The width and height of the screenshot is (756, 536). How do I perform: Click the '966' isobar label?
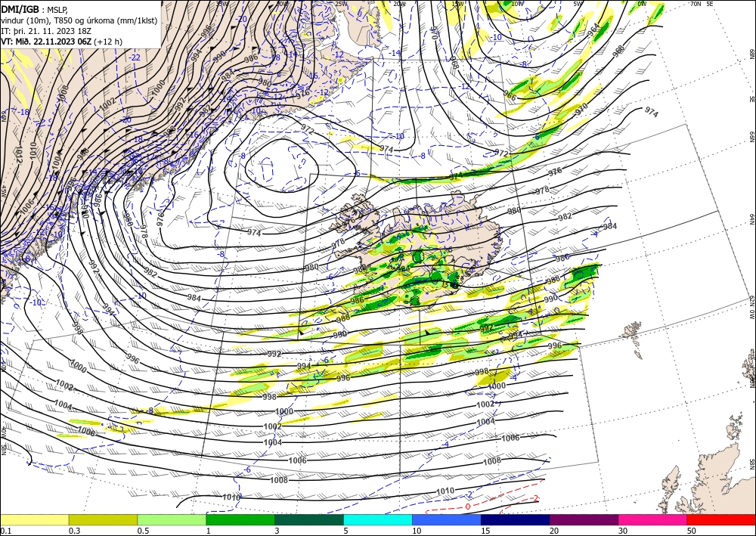(509, 95)
